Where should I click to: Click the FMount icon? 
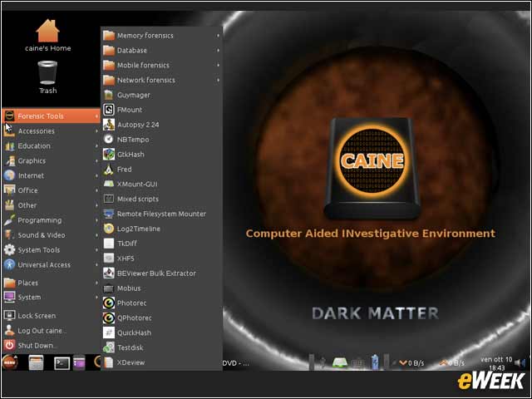coord(109,110)
